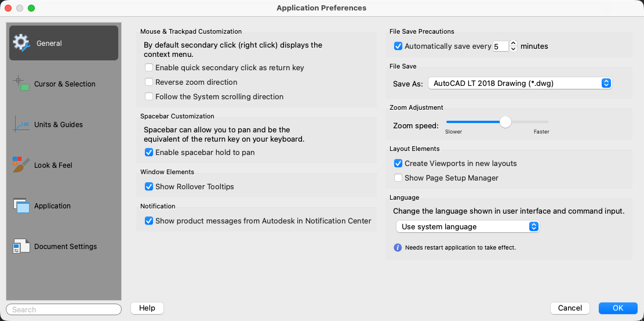Open the Look & Feel paintbrush icon
This screenshot has width=644, height=321.
pos(21,165)
